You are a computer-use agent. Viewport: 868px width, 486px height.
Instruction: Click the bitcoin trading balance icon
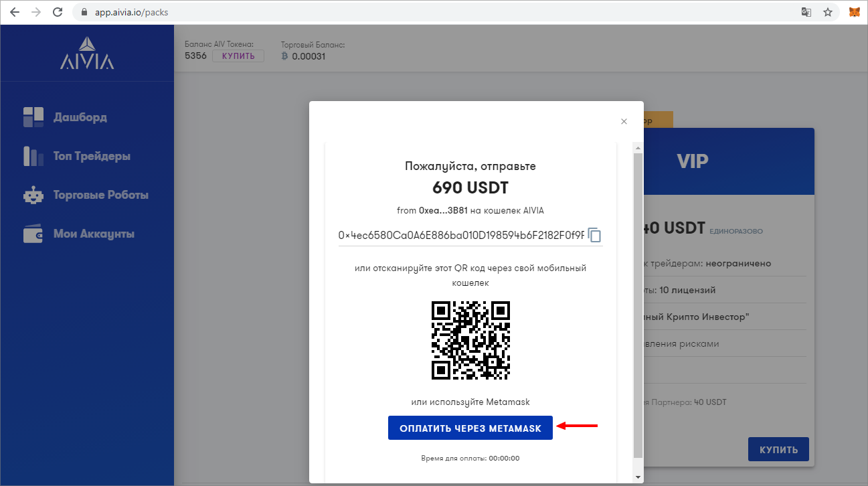click(x=285, y=56)
